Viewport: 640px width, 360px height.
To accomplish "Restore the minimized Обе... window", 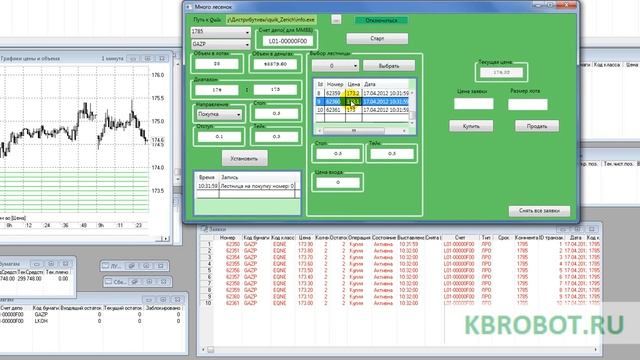I will tap(134, 282).
